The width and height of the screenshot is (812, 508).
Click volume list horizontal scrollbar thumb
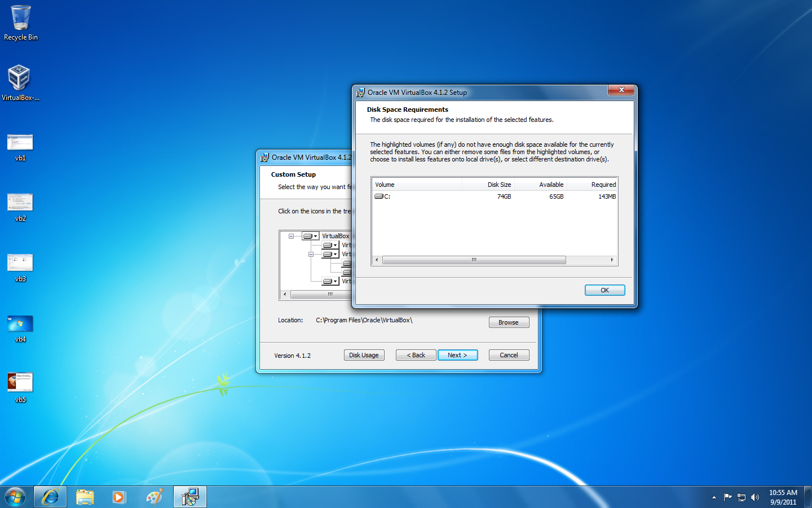474,260
